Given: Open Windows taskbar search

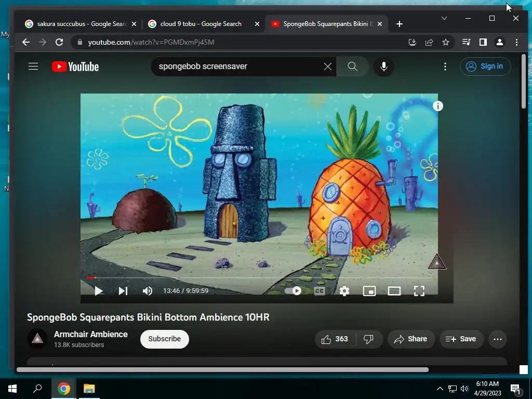Looking at the screenshot, I should (37, 389).
